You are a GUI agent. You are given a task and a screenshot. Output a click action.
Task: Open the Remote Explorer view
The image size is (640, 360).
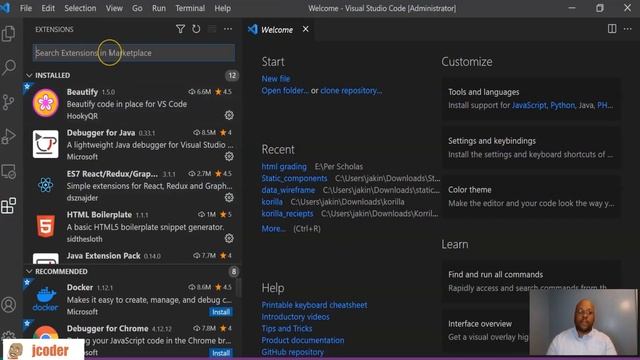[x=9, y=171]
